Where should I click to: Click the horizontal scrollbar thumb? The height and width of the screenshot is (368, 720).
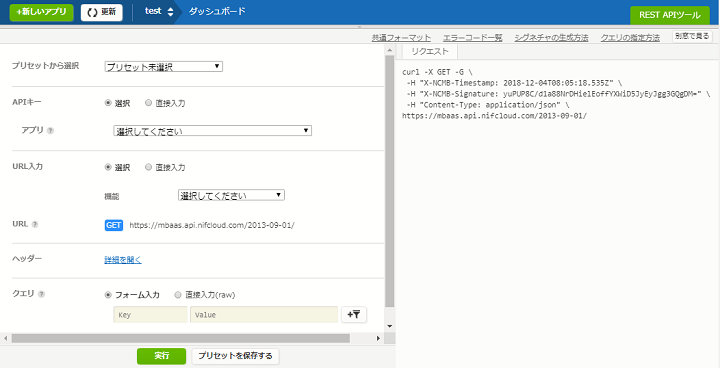coord(181,338)
